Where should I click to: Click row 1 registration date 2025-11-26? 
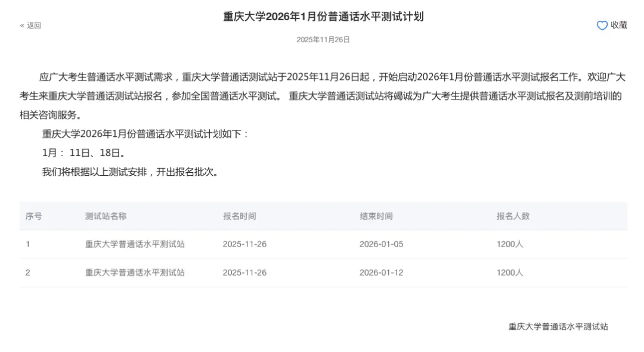(244, 244)
